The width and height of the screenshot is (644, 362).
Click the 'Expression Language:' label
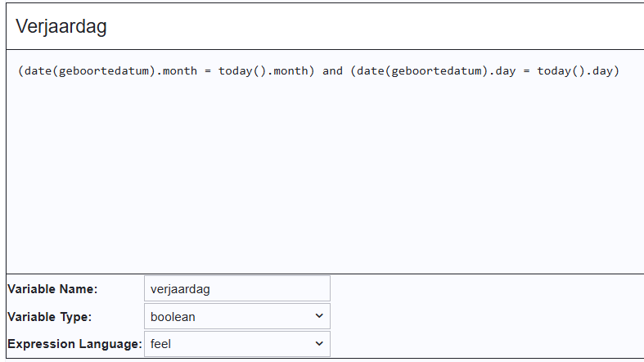74,345
